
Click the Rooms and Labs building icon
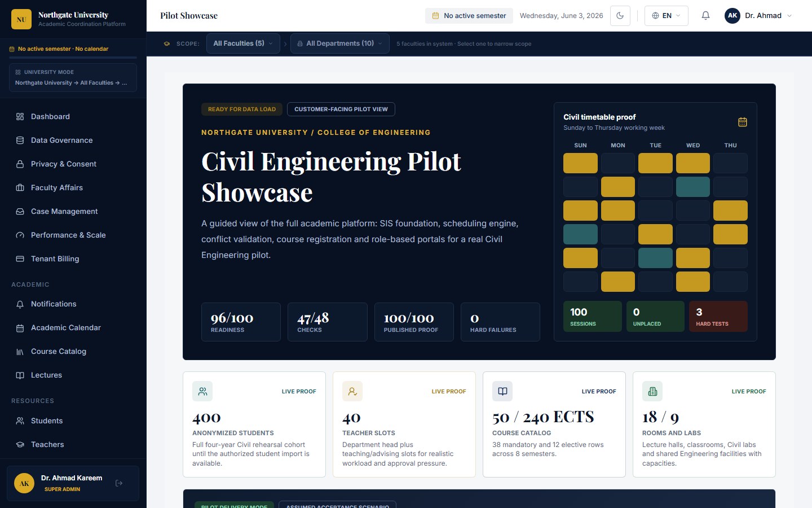[x=652, y=391]
